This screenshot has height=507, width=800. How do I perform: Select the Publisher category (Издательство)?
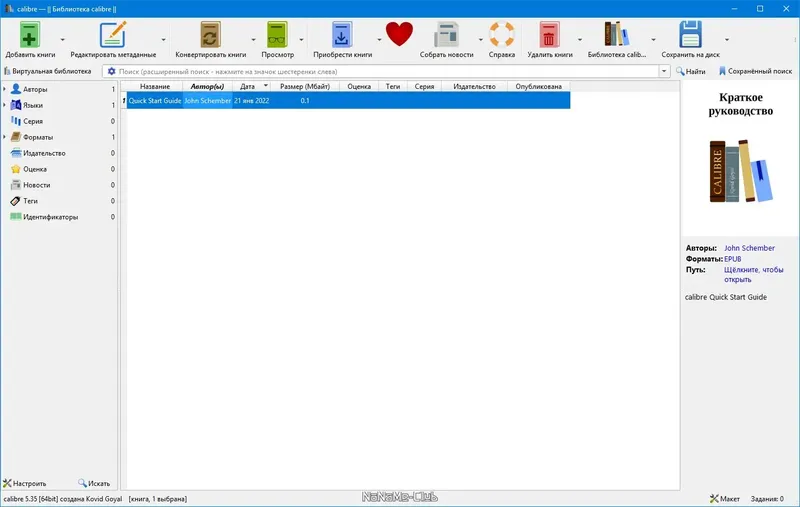[x=44, y=153]
